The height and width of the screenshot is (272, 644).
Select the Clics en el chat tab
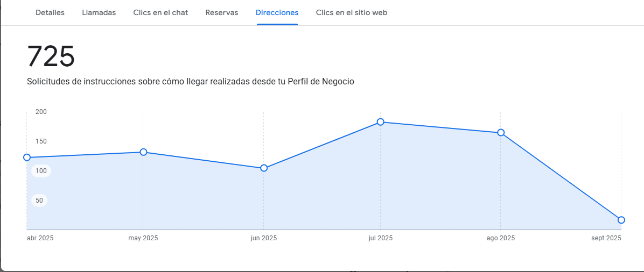(160, 12)
